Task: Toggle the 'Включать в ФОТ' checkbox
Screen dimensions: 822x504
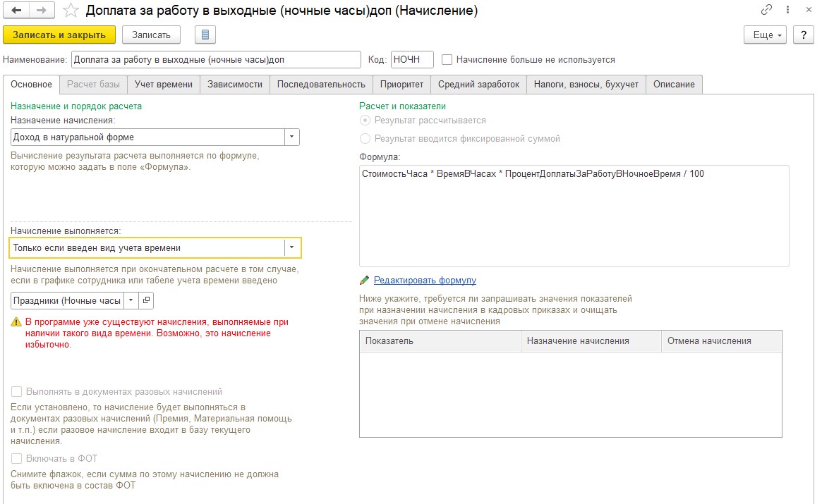Action: tap(17, 458)
